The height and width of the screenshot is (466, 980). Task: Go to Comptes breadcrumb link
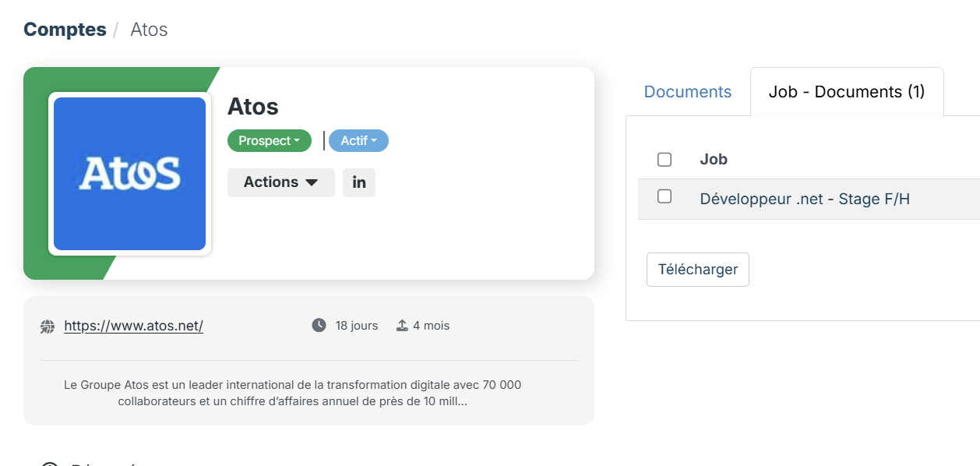[65, 30]
